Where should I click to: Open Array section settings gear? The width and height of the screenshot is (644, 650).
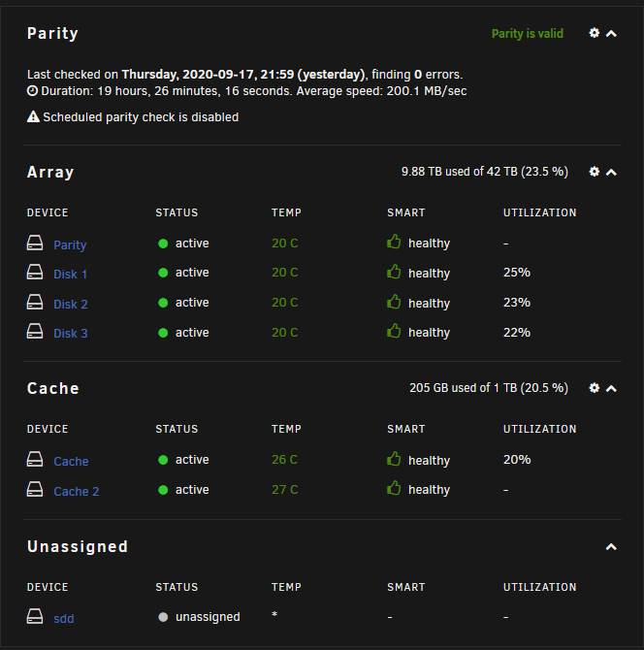click(x=594, y=172)
